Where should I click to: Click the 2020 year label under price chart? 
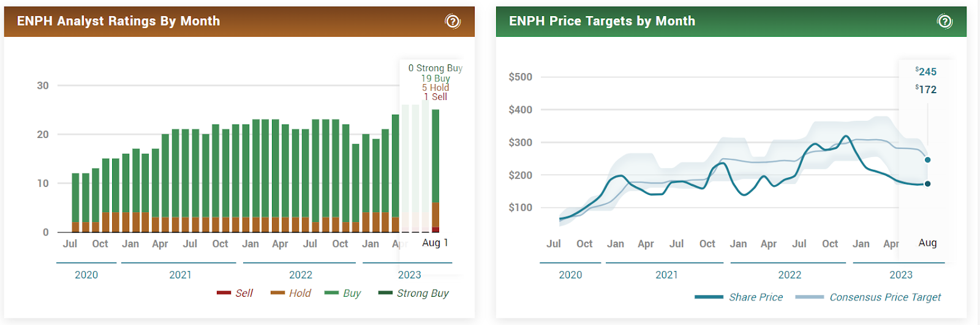[570, 275]
